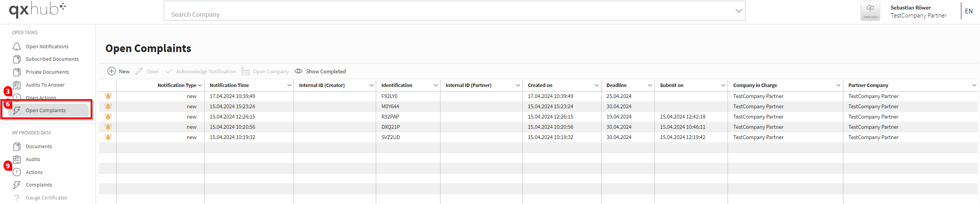This screenshot has height=204, width=980.
Task: Click the Open Company factory icon
Action: coord(246,71)
